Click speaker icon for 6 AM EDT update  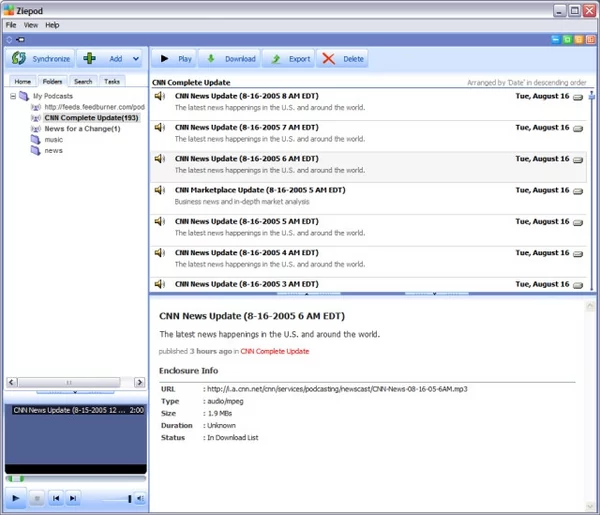[x=160, y=159]
